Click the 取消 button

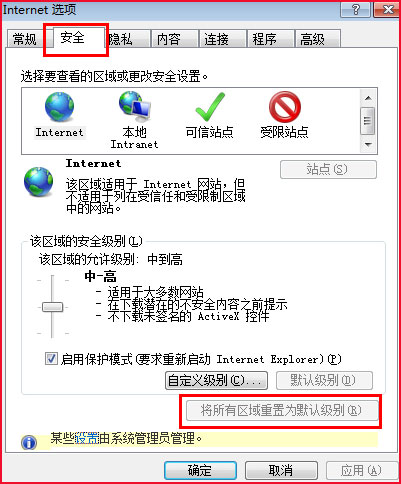(x=281, y=470)
